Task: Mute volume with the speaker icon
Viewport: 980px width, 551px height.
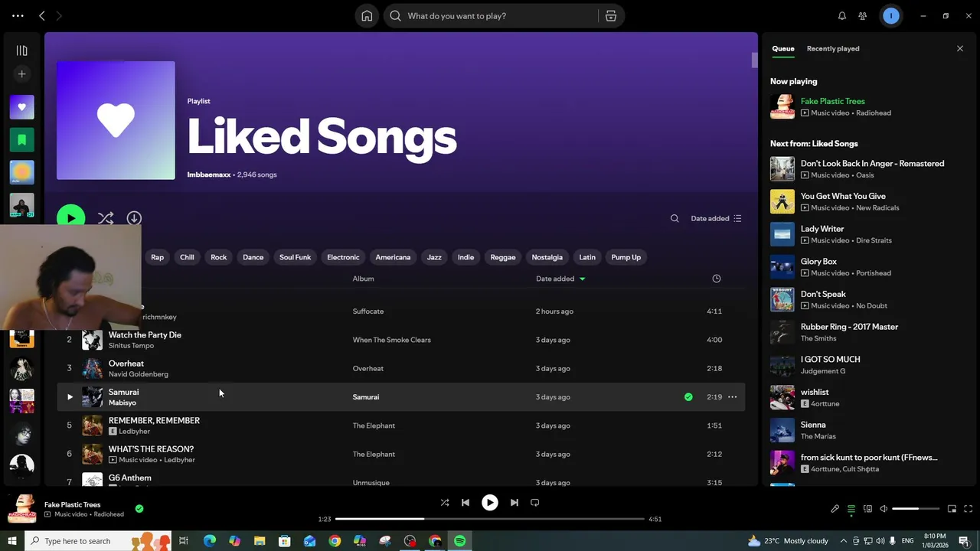Action: tap(884, 509)
